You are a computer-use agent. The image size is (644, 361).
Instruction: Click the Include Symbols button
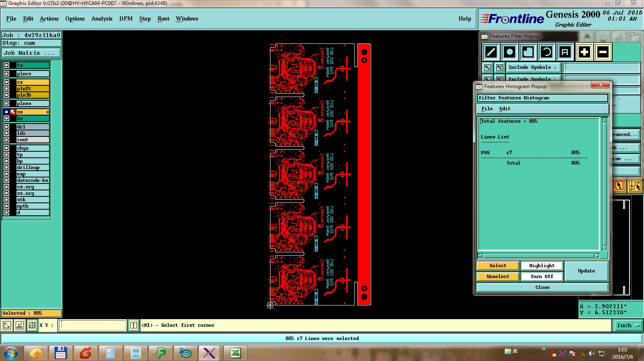[x=533, y=68]
